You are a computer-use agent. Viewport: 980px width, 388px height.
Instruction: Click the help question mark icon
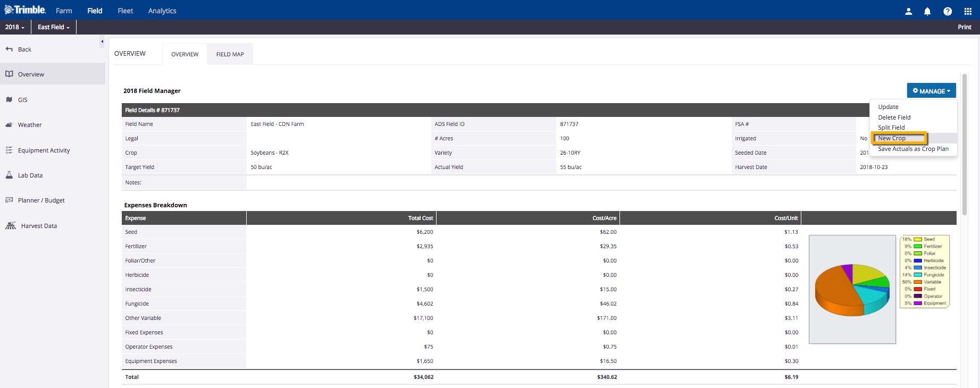coord(948,11)
